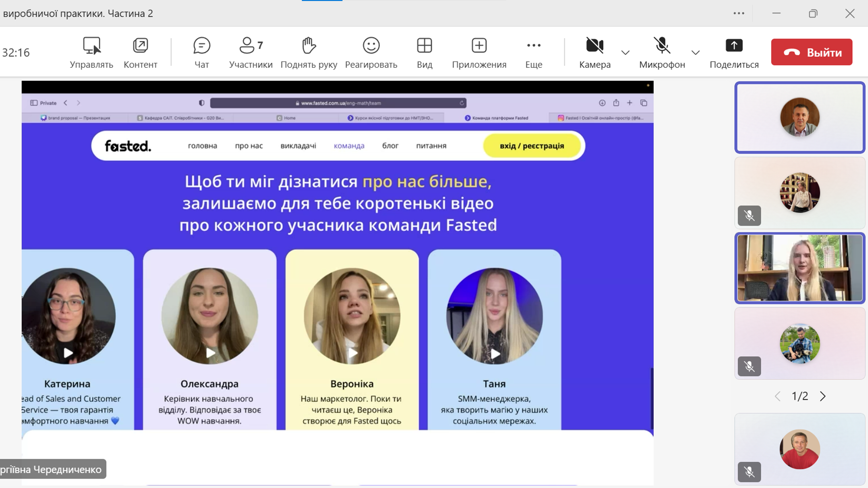Select the Олександра name heading

pos(209,384)
